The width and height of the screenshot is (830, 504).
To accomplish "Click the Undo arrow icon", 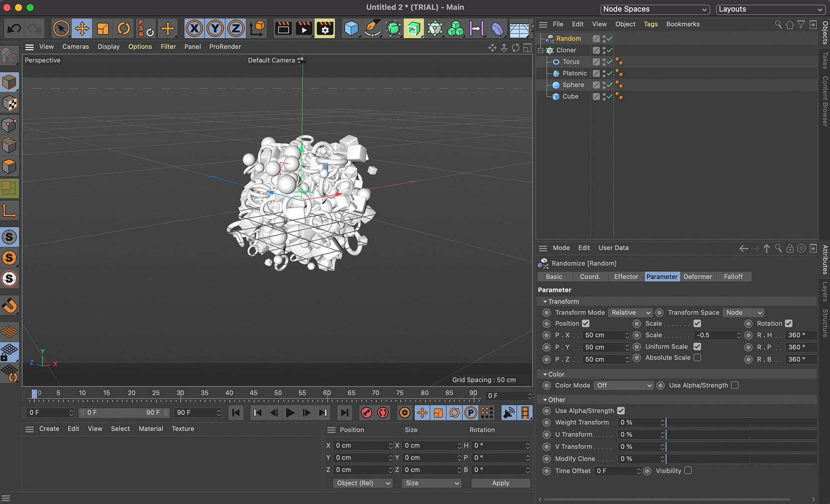I will pyautogui.click(x=14, y=29).
